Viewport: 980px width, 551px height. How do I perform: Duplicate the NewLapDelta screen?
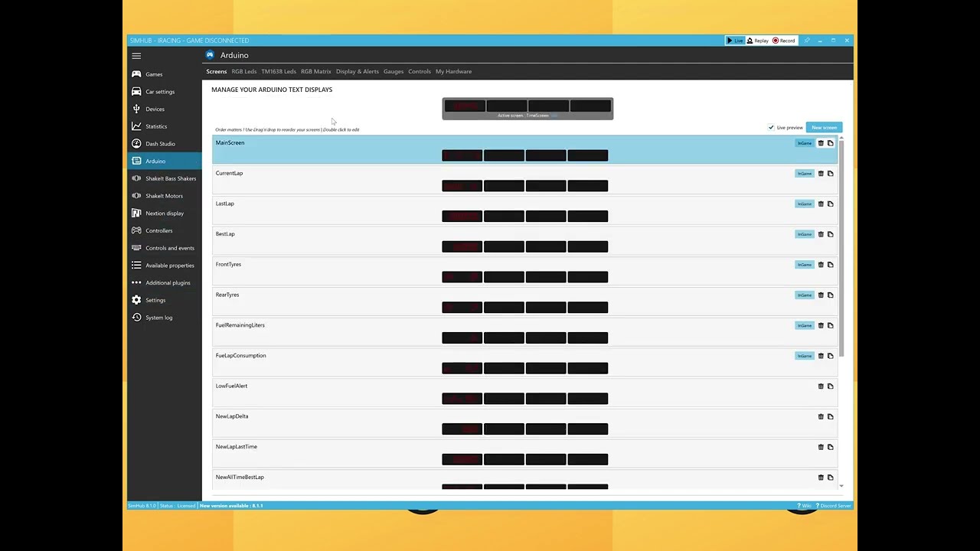click(x=830, y=416)
